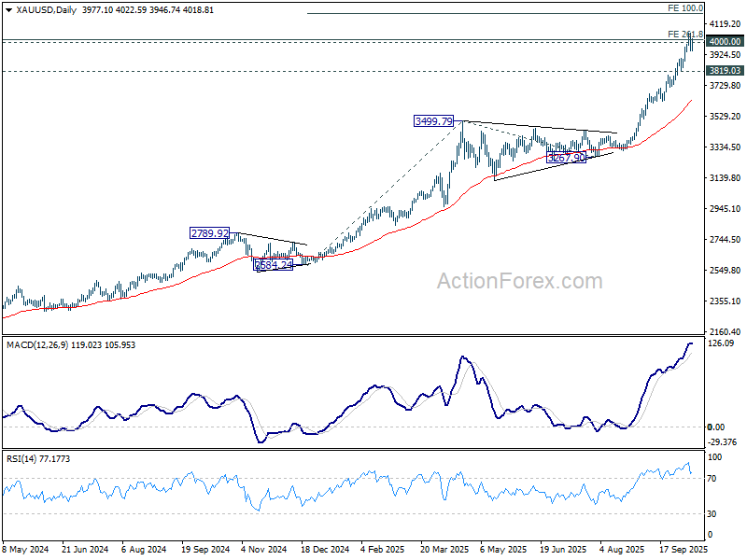Click the 3529.20 price axis value

pyautogui.click(x=725, y=117)
